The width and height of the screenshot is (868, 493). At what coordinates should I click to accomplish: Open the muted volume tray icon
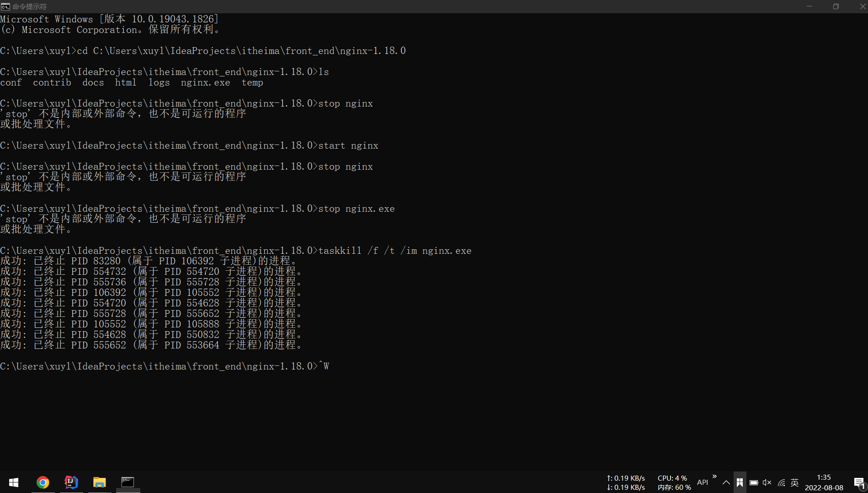767,482
